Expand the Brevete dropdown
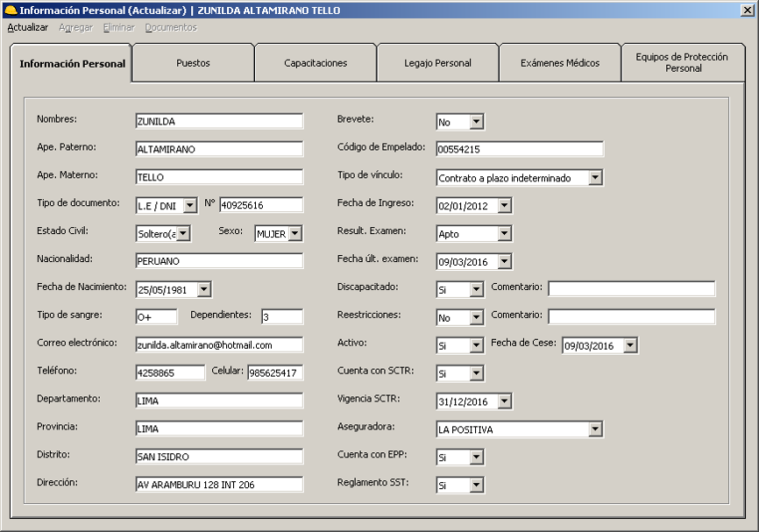 point(476,122)
